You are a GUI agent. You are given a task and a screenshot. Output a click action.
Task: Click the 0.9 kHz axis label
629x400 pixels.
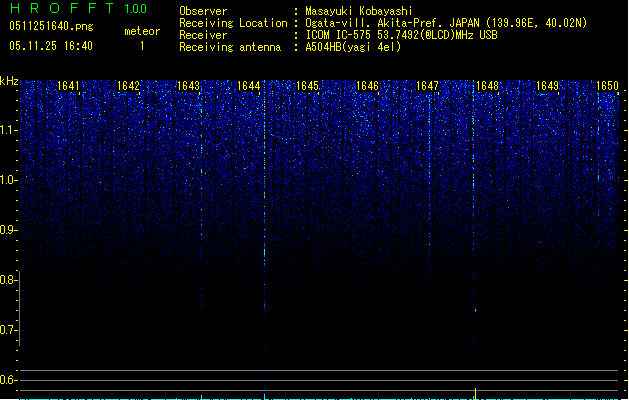click(8, 230)
